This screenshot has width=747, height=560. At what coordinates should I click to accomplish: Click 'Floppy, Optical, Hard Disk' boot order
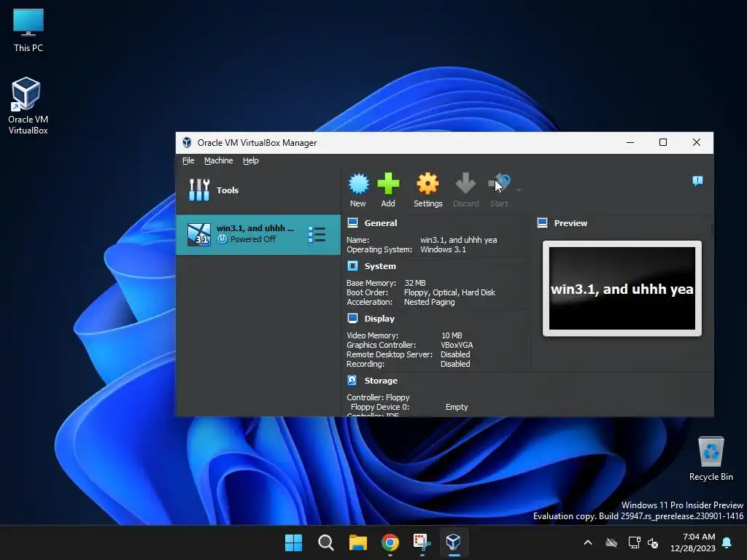[x=449, y=292]
